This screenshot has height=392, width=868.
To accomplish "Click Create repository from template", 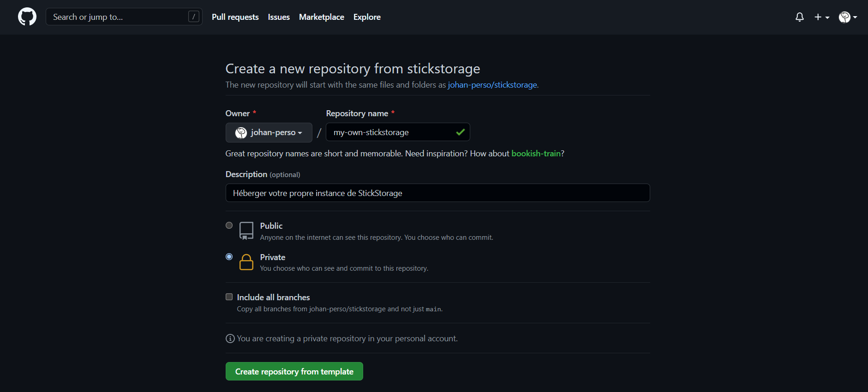I will pos(294,371).
